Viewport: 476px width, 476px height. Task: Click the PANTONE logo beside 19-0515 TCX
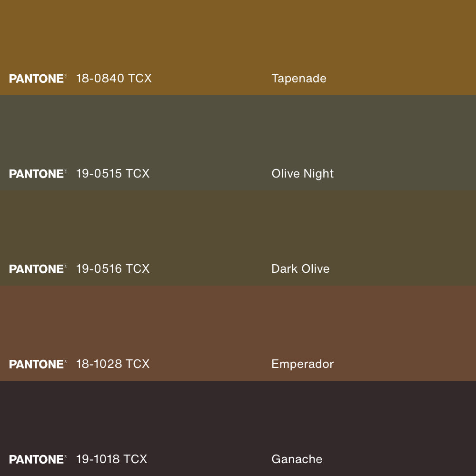pyautogui.click(x=38, y=174)
